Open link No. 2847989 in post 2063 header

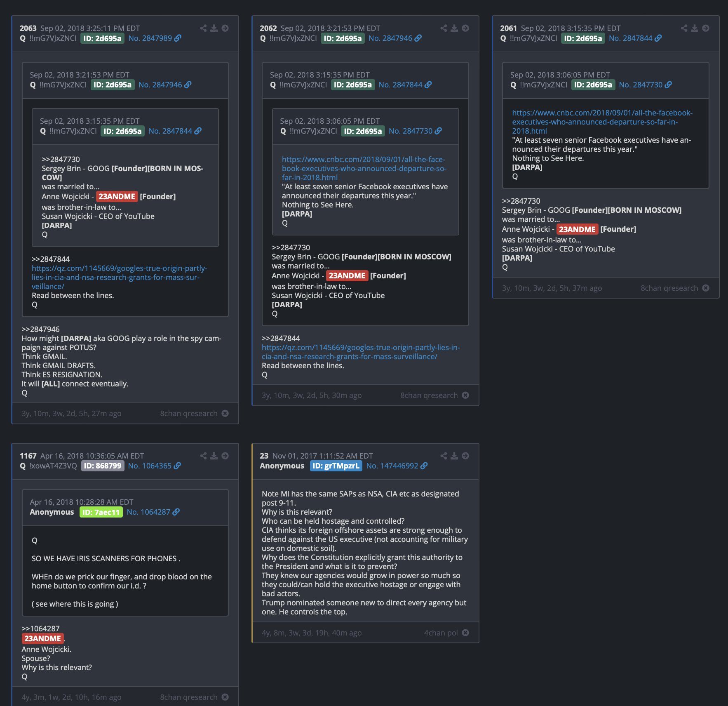[x=155, y=38]
